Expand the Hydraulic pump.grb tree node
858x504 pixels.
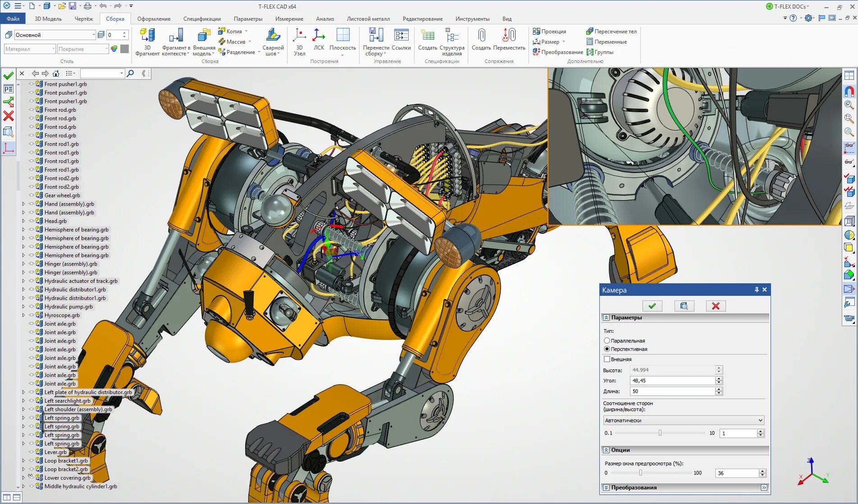[23, 307]
